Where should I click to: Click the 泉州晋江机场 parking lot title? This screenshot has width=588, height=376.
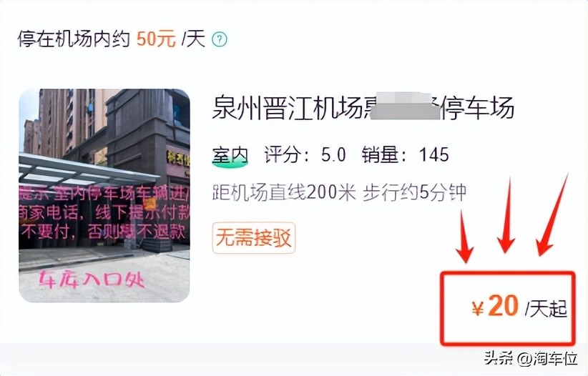[x=363, y=107]
